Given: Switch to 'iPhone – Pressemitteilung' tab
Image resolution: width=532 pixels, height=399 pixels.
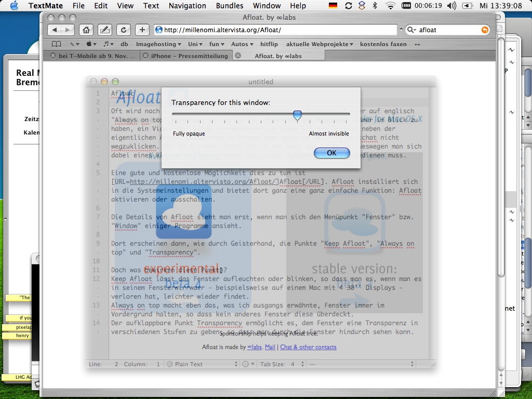Looking at the screenshot, I should (189, 56).
